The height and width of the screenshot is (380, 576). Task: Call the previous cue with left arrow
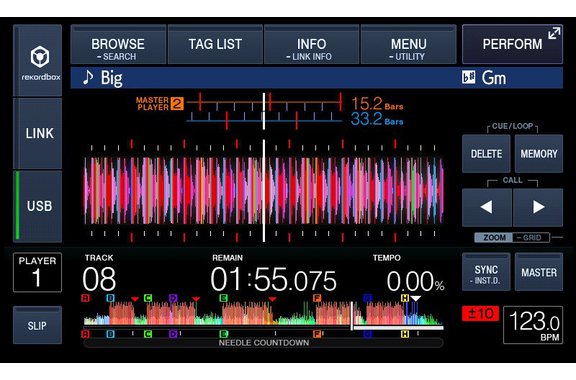pyautogui.click(x=487, y=207)
